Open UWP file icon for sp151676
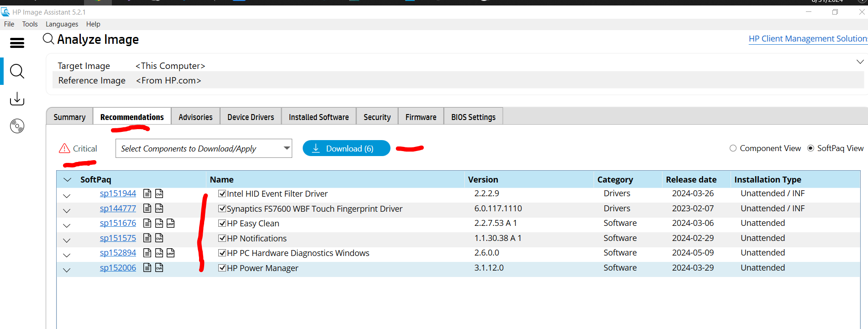This screenshot has height=329, width=868. 170,223
